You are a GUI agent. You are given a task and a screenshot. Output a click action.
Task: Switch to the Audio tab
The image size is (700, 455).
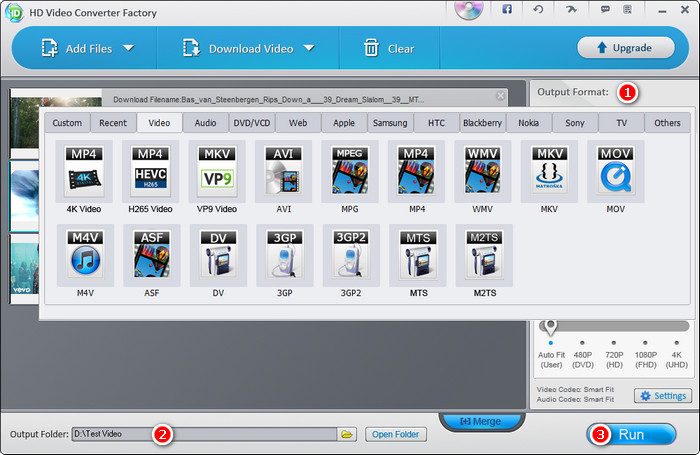(205, 123)
